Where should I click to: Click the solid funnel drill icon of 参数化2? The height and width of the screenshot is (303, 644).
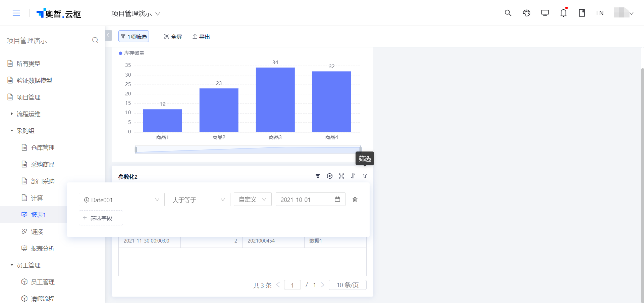point(318,176)
